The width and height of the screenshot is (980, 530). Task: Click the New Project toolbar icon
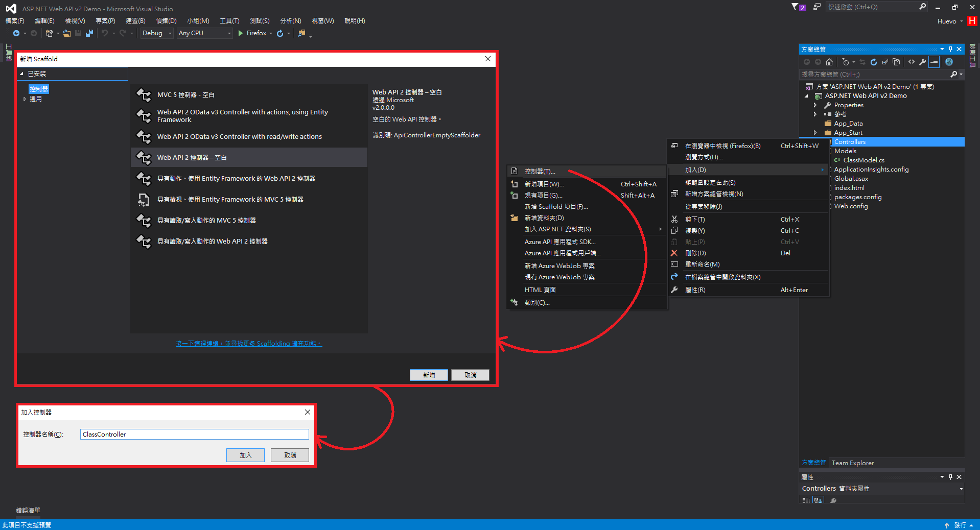[49, 33]
